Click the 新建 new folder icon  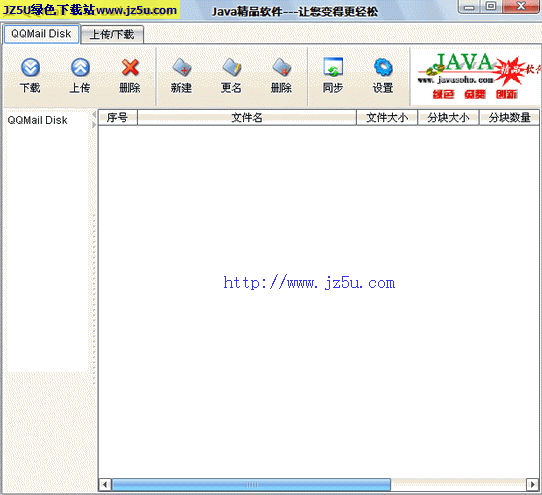181,67
